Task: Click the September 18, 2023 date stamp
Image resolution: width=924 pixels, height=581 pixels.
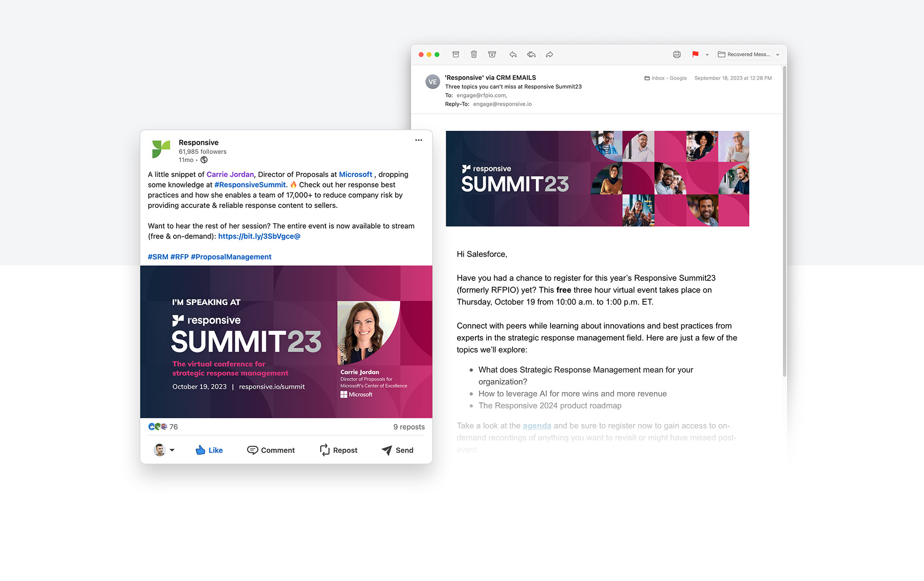Action: (x=733, y=78)
